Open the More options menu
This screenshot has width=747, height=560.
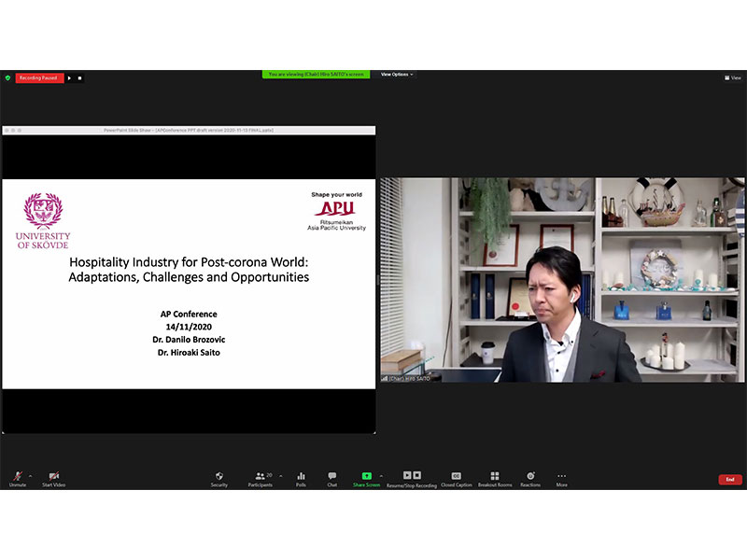[x=561, y=477]
